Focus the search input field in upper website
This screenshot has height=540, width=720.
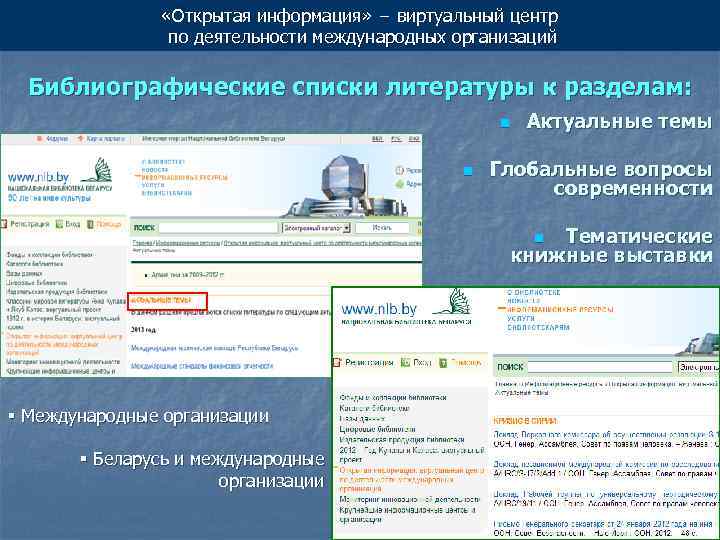coord(219,228)
